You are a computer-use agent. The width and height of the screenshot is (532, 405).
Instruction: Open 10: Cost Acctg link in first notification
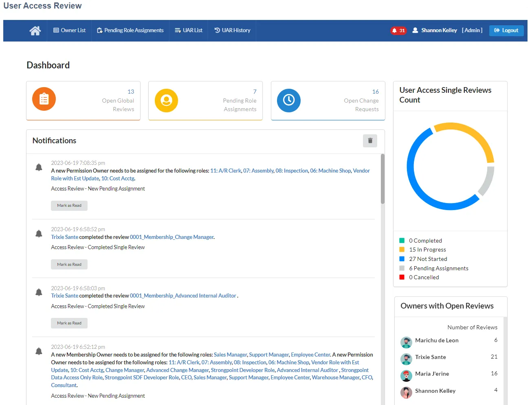tap(118, 178)
